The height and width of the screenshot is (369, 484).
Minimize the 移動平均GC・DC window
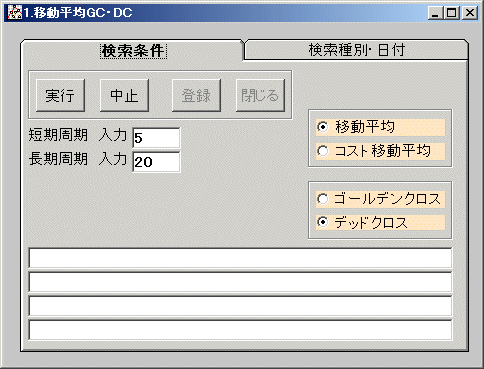click(x=435, y=13)
